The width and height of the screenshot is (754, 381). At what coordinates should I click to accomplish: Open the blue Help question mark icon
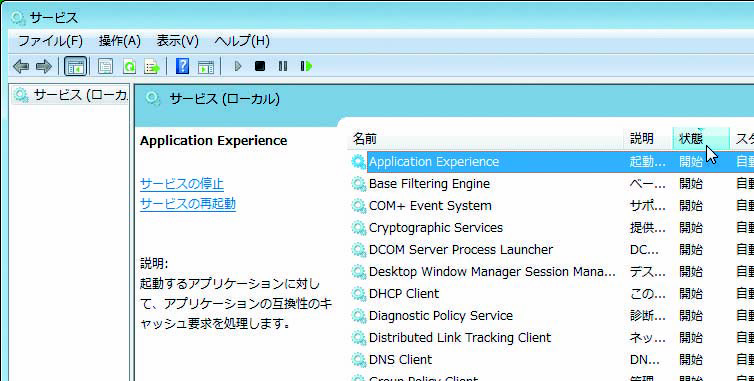[x=182, y=66]
